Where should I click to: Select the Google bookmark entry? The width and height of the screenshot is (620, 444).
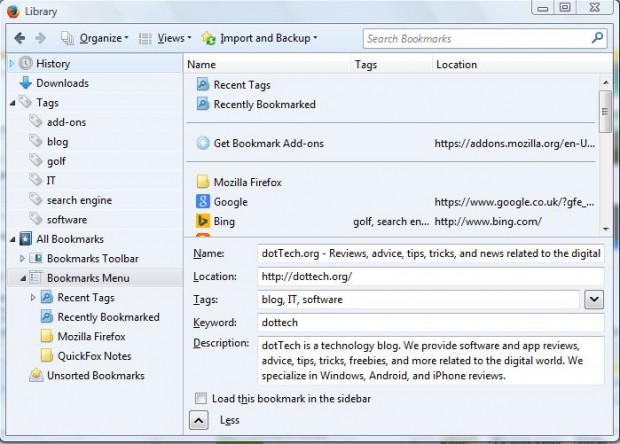click(230, 202)
